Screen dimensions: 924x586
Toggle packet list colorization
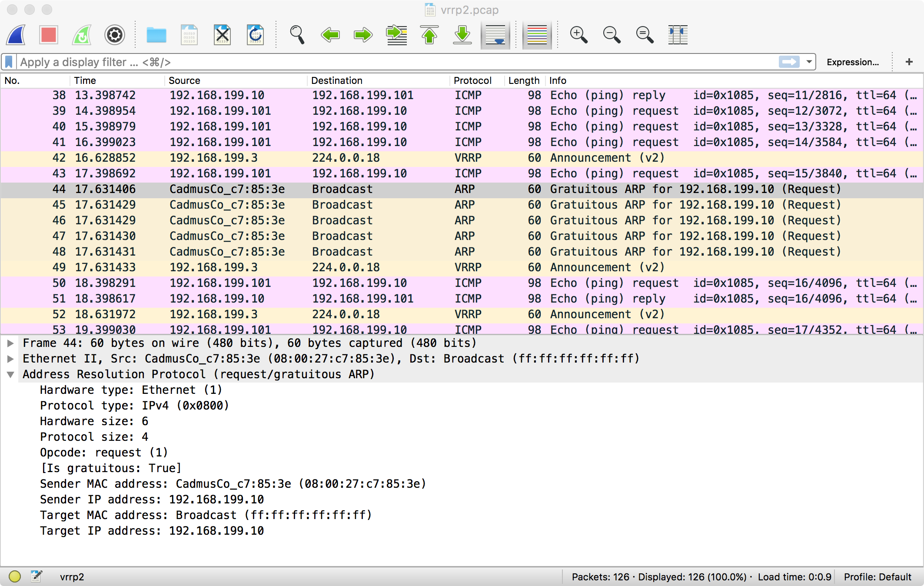pos(537,35)
